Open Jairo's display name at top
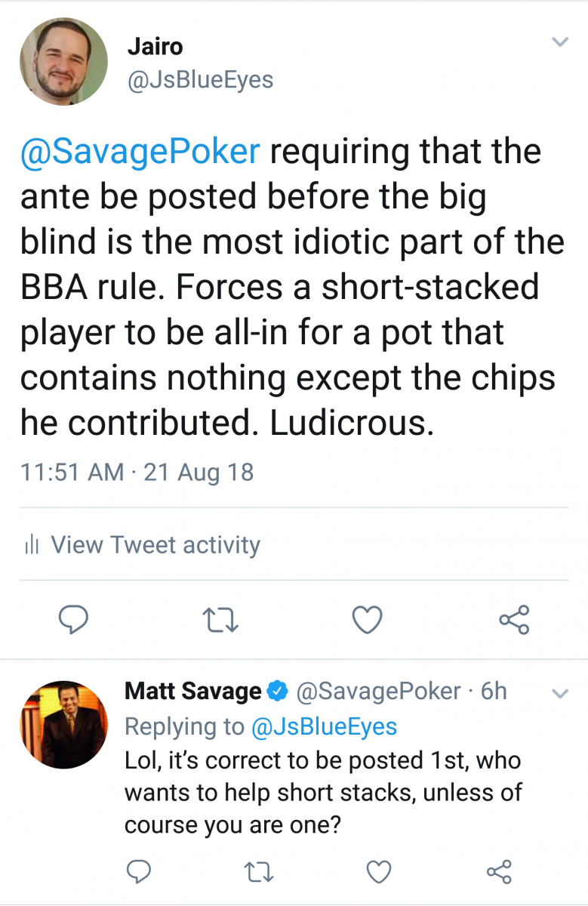This screenshot has width=588, height=906. click(155, 45)
